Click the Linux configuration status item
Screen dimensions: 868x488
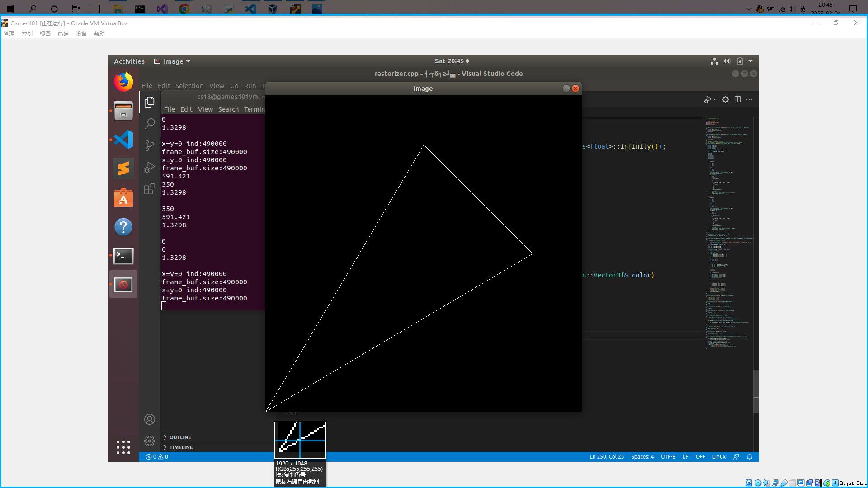click(718, 457)
